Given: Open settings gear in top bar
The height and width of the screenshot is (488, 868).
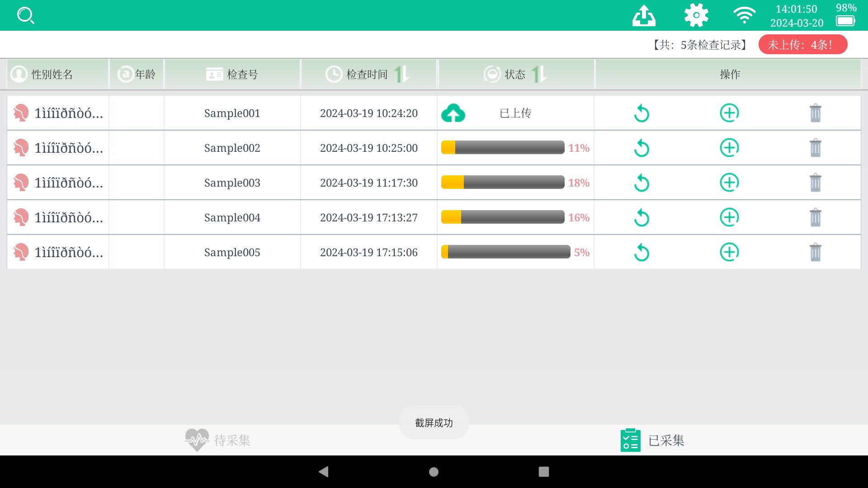Looking at the screenshot, I should 696,15.
